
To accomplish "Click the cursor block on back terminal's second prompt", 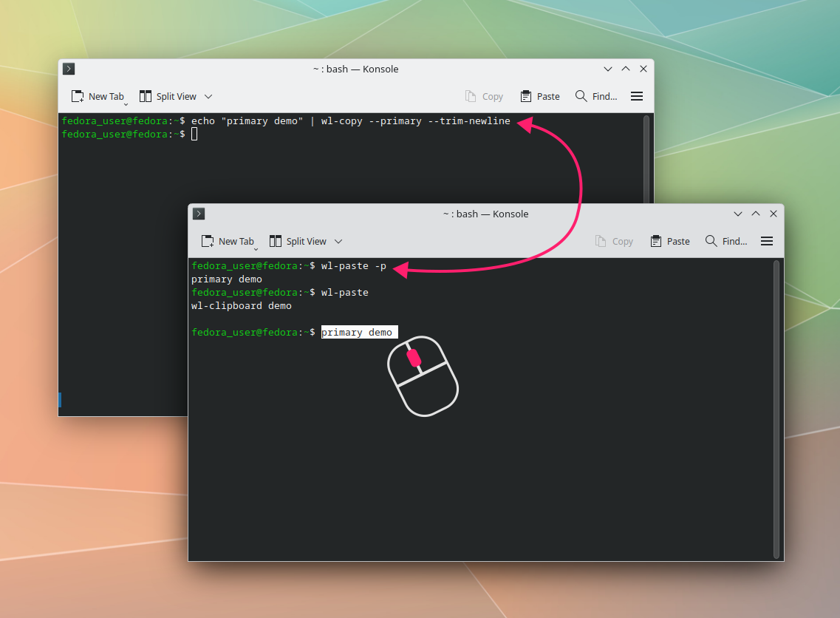I will coord(194,134).
